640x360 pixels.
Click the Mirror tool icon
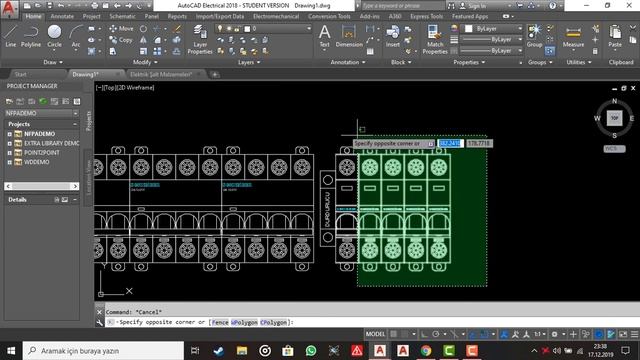point(143,40)
